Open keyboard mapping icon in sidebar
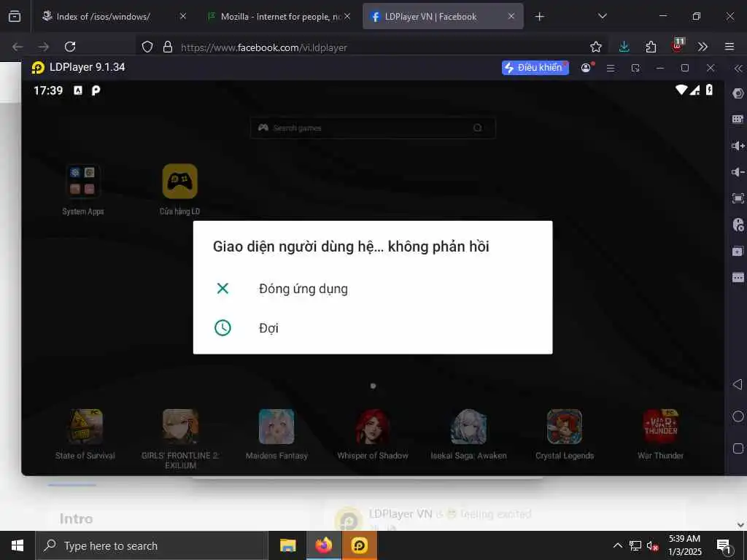This screenshot has width=747, height=560. (738, 119)
